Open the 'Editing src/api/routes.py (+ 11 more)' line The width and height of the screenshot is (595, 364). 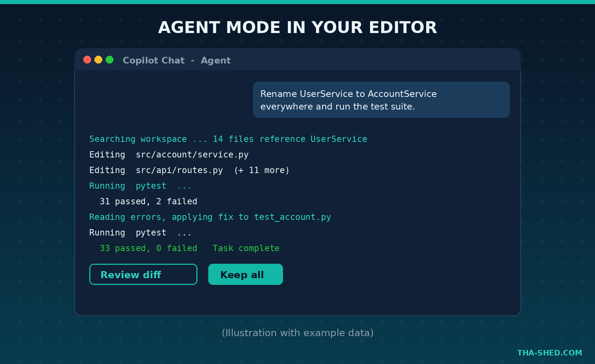pos(189,170)
